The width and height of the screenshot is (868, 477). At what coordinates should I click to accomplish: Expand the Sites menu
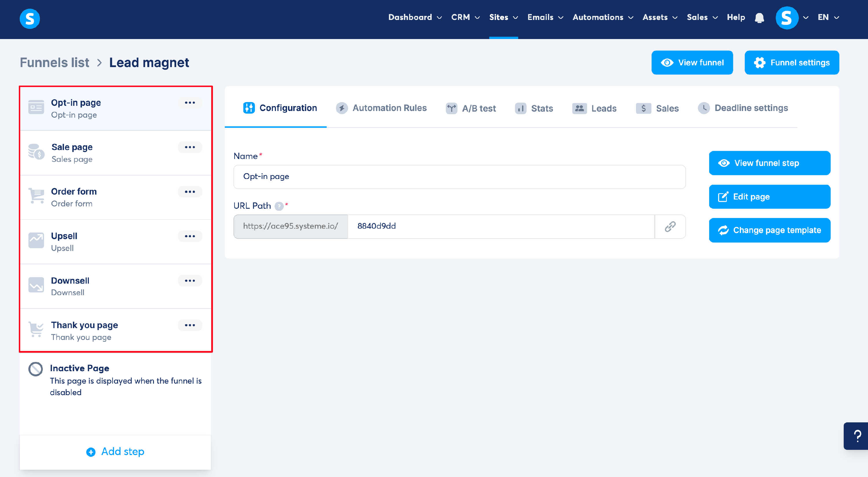503,17
